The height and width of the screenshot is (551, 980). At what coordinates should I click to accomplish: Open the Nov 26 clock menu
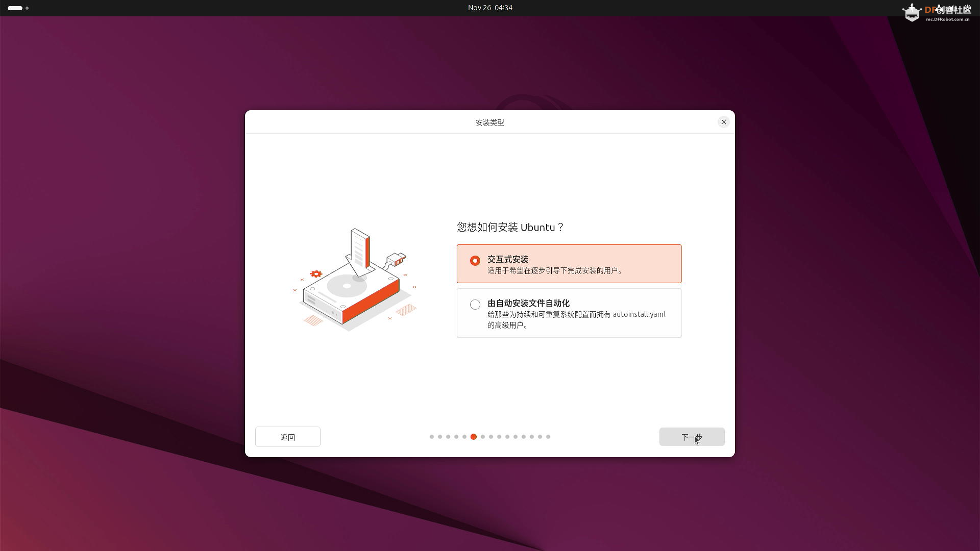pyautogui.click(x=489, y=8)
